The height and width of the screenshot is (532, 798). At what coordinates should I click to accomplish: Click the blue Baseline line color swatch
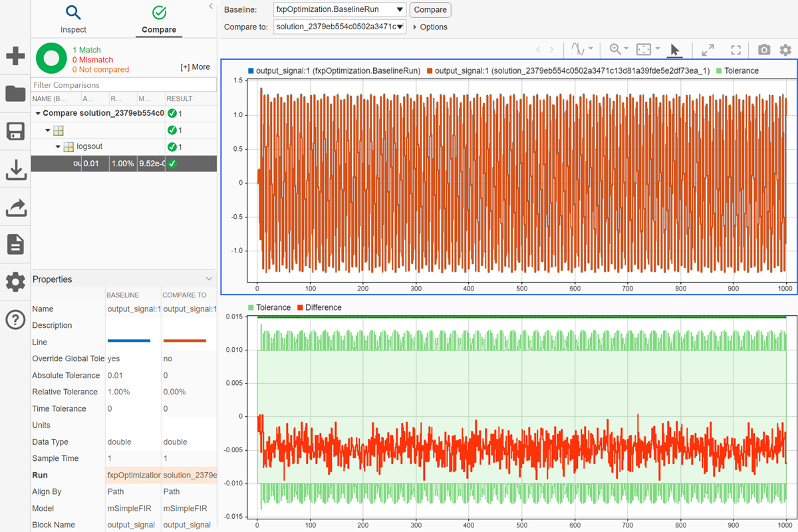(x=129, y=342)
